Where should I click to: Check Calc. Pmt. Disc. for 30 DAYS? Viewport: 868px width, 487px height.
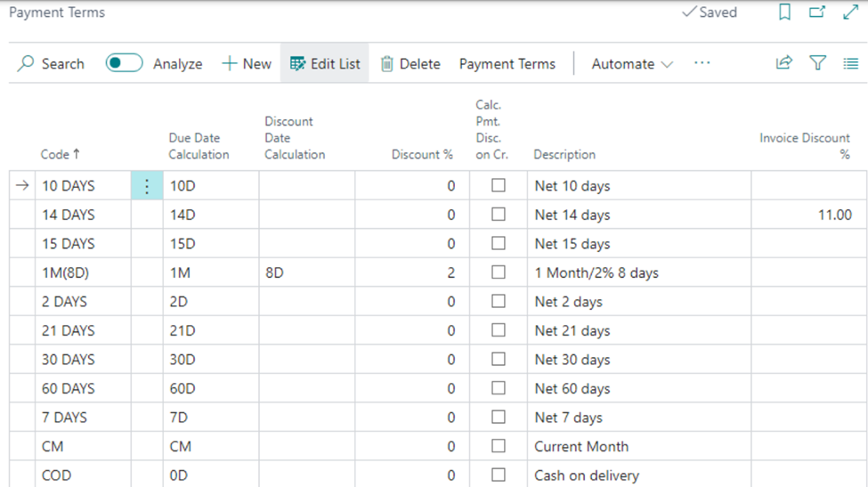click(x=499, y=359)
